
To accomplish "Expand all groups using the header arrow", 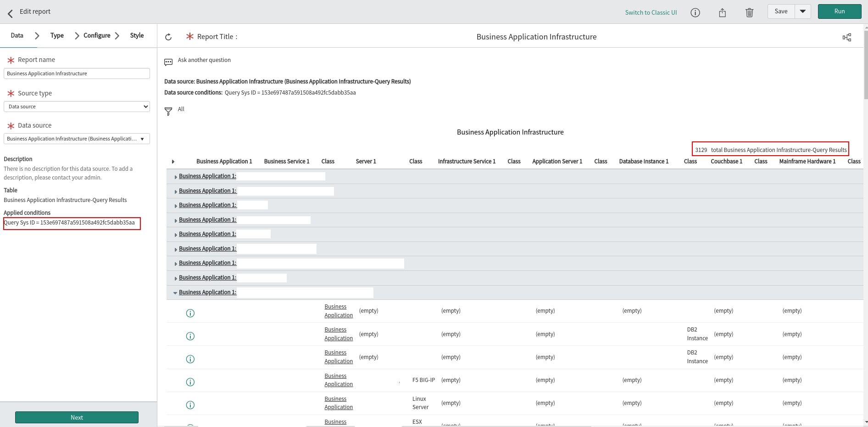I will pos(173,162).
